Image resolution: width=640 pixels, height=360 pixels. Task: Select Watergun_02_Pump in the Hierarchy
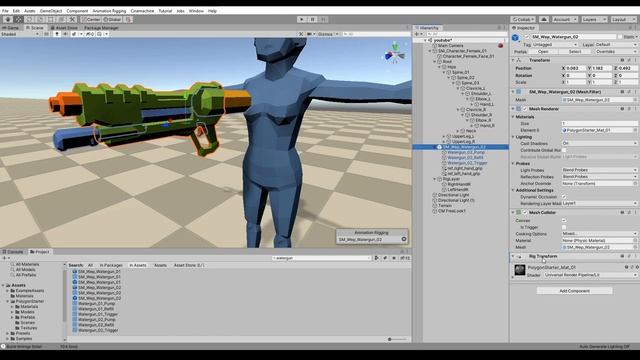(x=466, y=152)
